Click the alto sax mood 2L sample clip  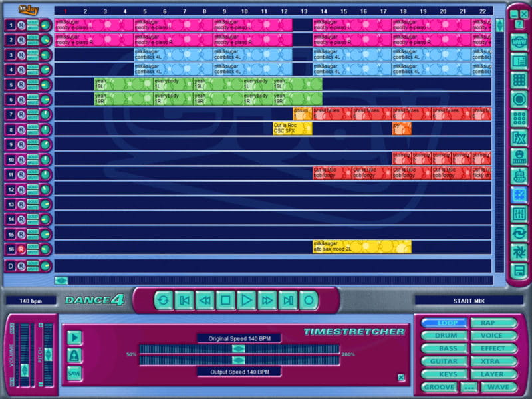point(361,247)
